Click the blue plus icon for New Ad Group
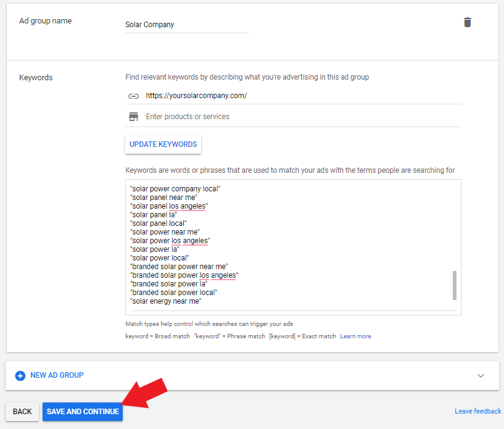Screen dimensions: 504x429 [x=20, y=375]
